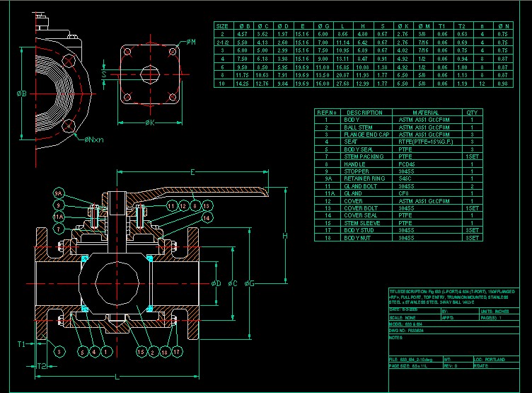The image size is (532, 393).
Task: Click balloon 18 for the body nut
Action: [165, 352]
